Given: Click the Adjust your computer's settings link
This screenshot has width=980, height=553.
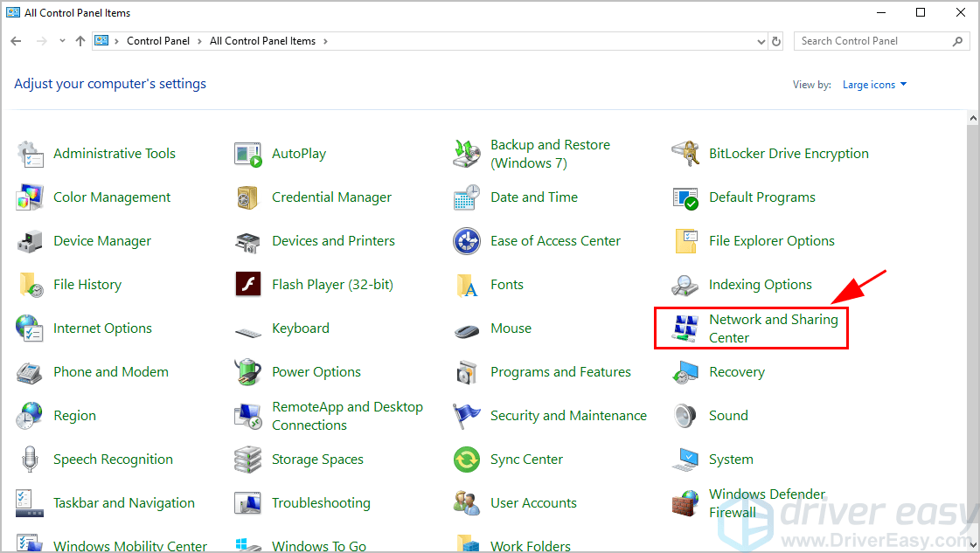Looking at the screenshot, I should point(109,84).
